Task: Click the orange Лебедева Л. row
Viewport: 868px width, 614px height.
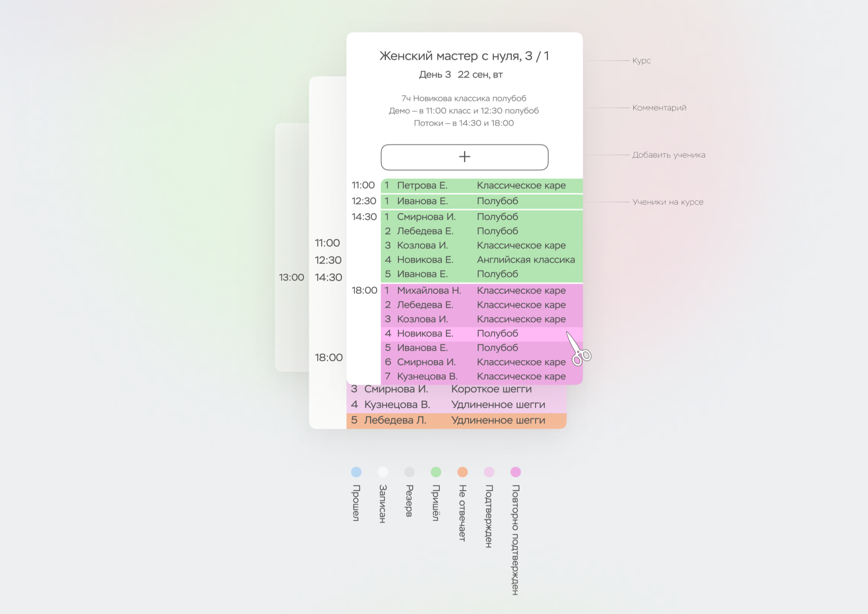Action: click(x=456, y=420)
